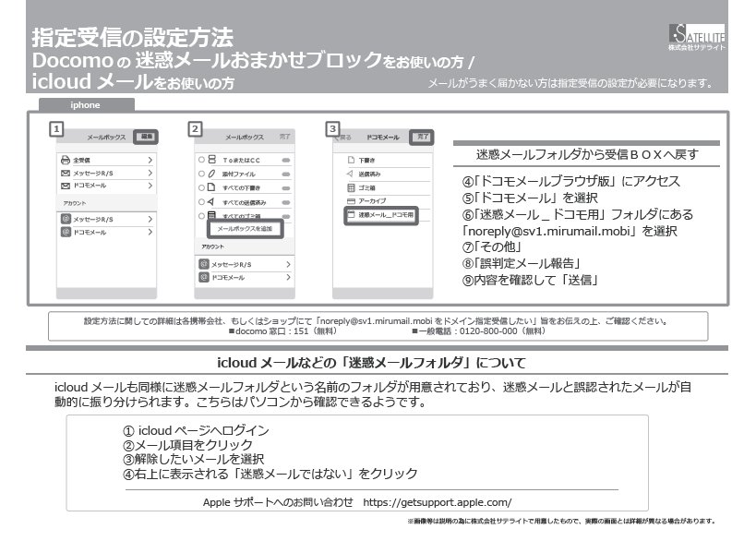
Task: Click the To/CC mailbox icon in screen 2
Action: point(211,160)
